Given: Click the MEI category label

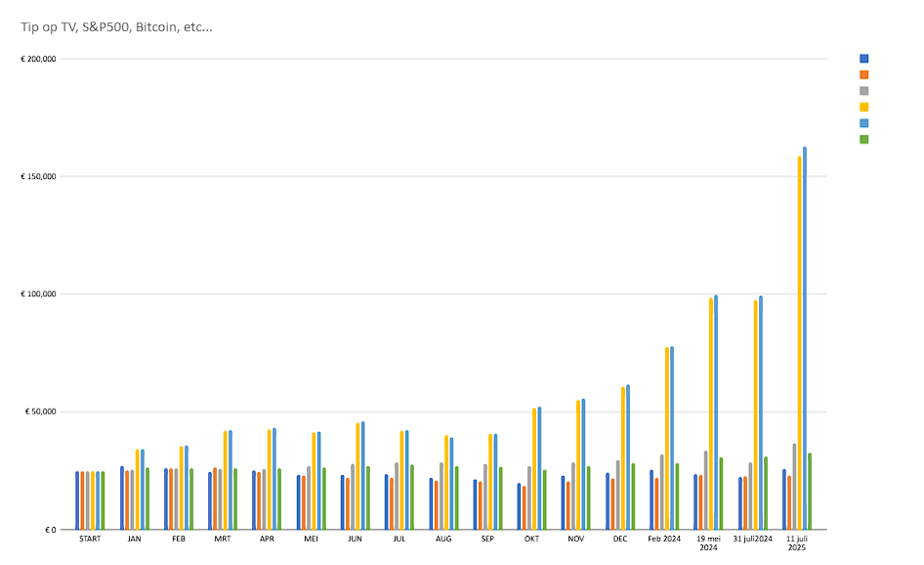Looking at the screenshot, I should 312,539.
